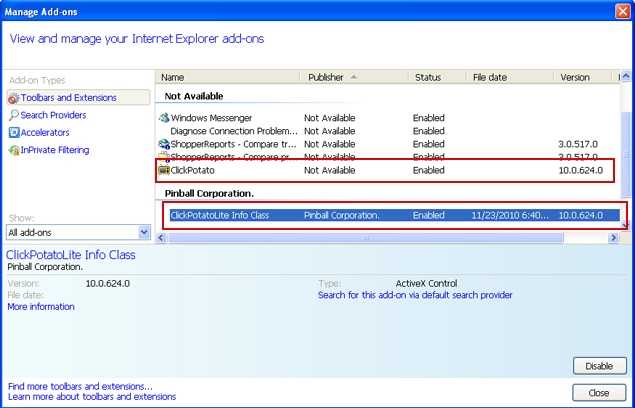Click the Not Available group header
This screenshot has height=408, width=635.
(194, 96)
